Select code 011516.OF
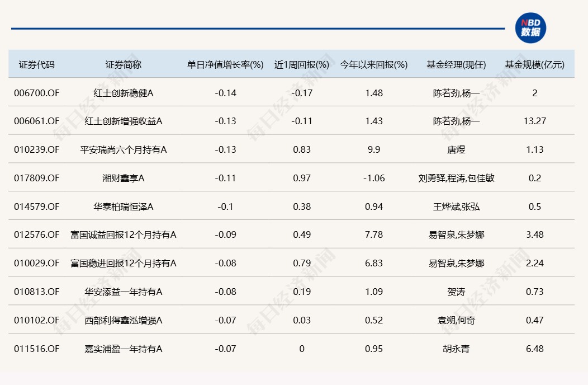 (37, 349)
